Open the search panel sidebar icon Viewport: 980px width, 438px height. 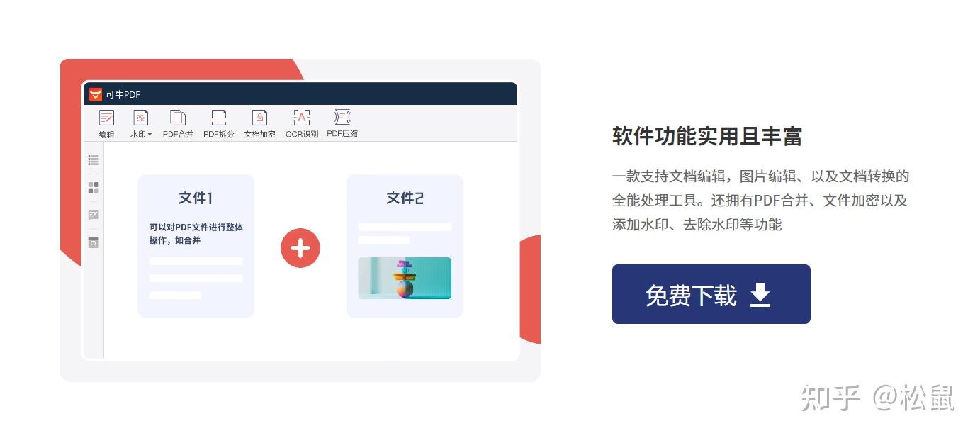point(94,242)
